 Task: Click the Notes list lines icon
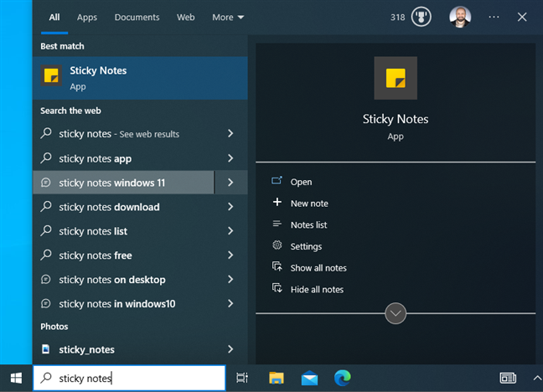(277, 224)
